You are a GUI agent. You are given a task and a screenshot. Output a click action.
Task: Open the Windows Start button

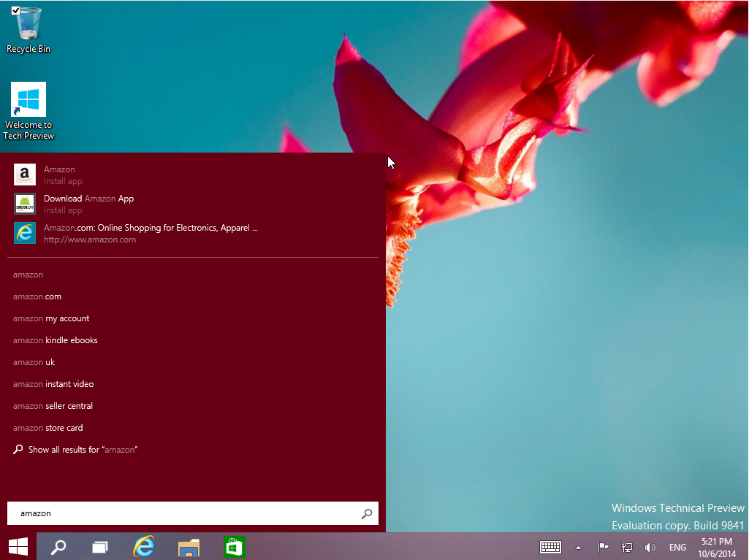pos(18,547)
